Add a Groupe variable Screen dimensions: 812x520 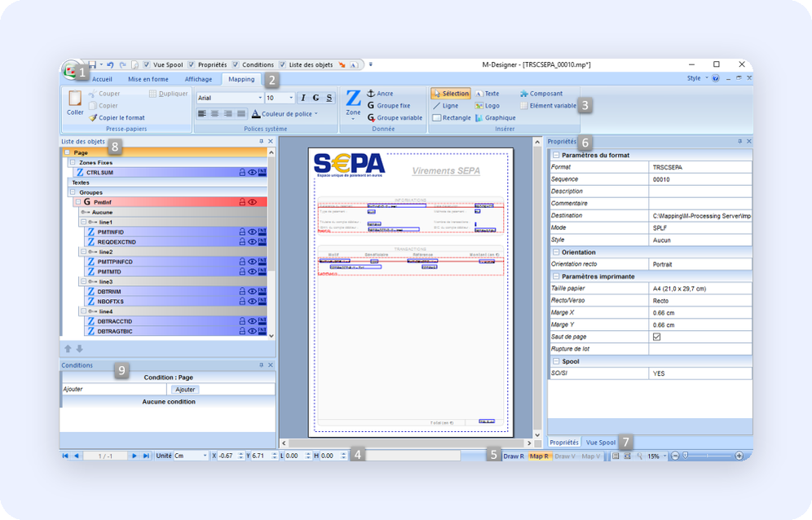click(395, 117)
